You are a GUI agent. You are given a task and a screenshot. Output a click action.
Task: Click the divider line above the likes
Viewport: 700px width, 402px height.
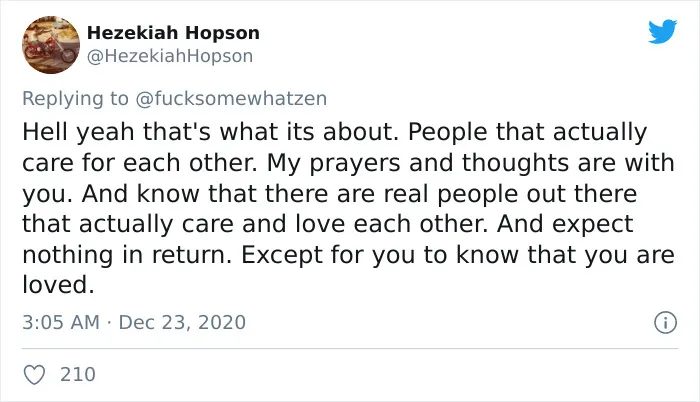350,348
